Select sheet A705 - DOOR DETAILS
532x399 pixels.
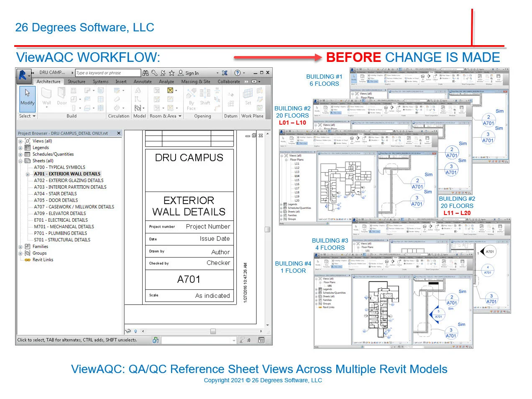(56, 200)
